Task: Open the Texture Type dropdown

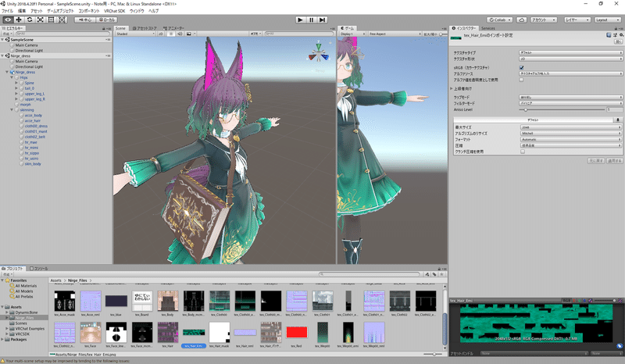Action: pos(571,52)
